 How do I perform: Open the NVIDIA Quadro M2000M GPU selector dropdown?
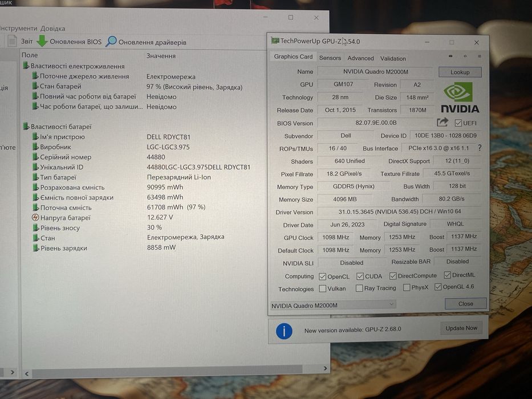click(333, 305)
